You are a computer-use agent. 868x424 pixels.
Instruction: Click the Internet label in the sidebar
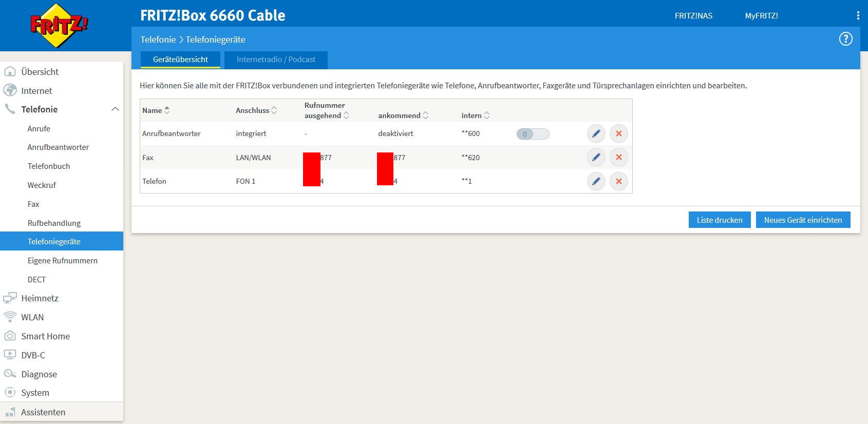36,90
